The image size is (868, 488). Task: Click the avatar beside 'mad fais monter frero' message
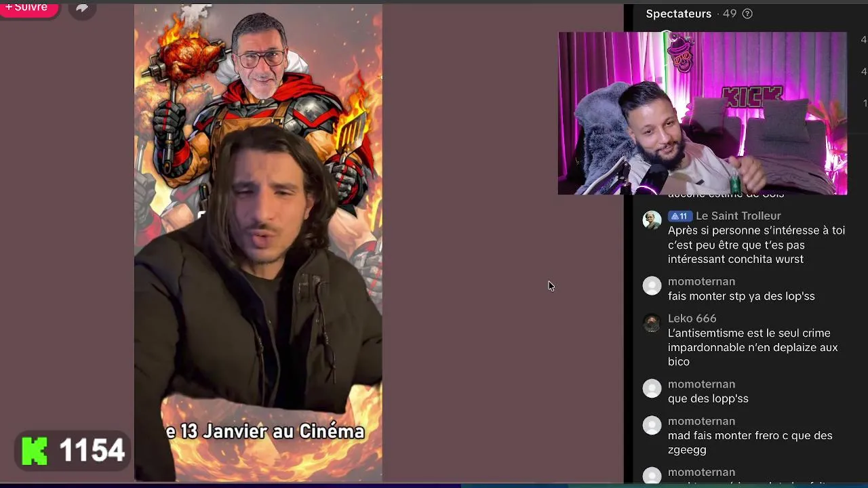click(x=652, y=425)
